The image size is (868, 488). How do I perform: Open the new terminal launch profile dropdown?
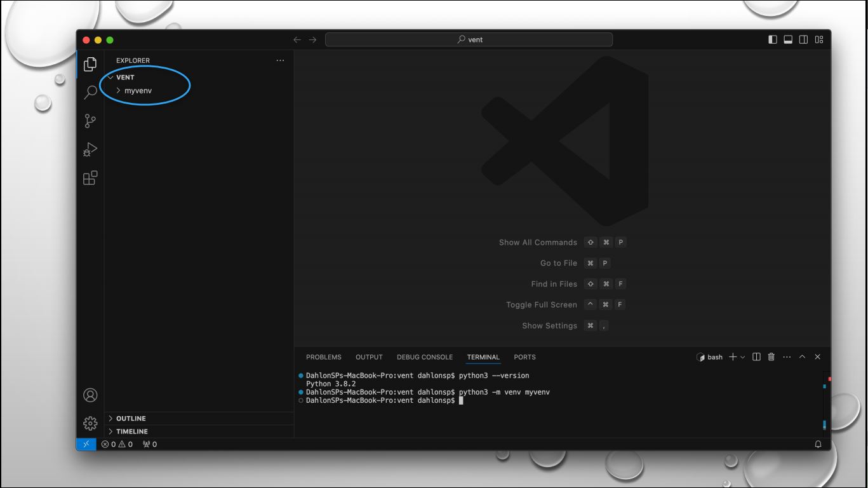pos(743,357)
